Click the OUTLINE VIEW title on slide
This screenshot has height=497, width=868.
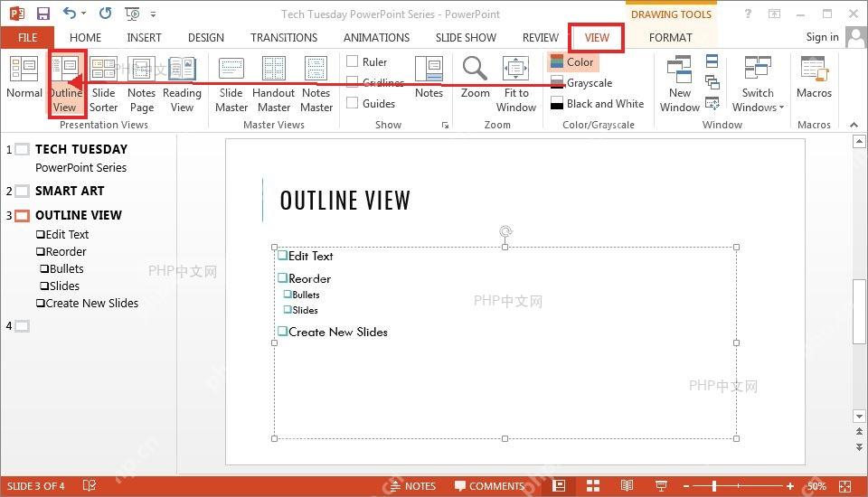[x=344, y=201]
